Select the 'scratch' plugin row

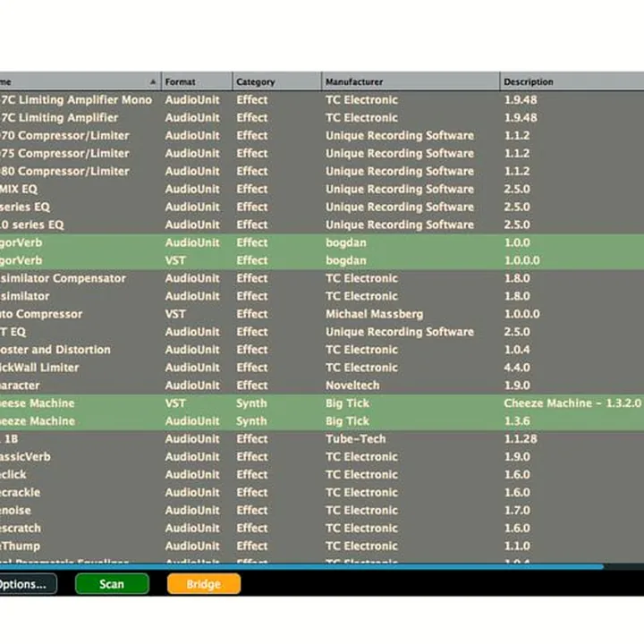tap(322, 529)
